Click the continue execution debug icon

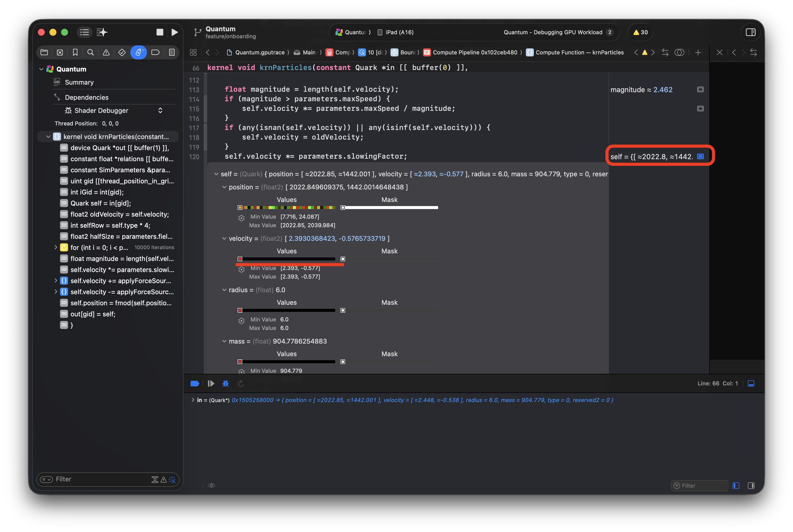pyautogui.click(x=211, y=383)
